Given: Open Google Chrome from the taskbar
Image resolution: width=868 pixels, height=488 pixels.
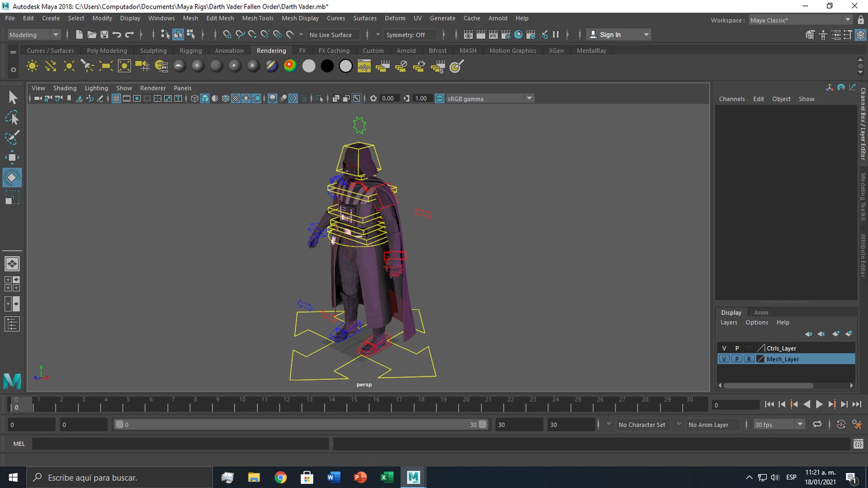Looking at the screenshot, I should pyautogui.click(x=280, y=477).
